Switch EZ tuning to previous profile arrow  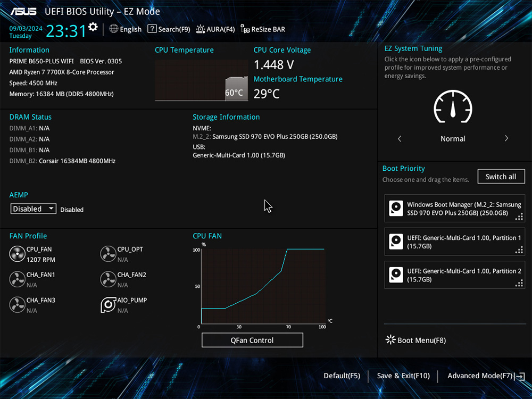click(x=400, y=138)
